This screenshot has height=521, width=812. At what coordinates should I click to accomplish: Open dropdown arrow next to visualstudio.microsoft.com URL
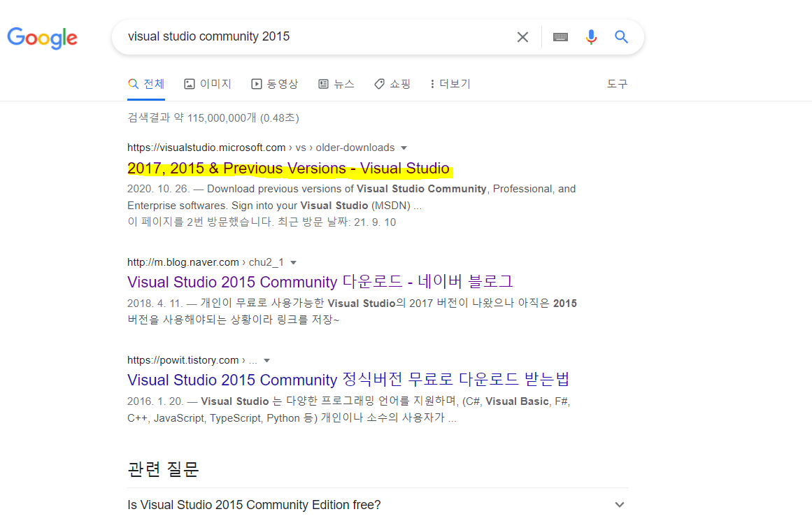click(x=404, y=148)
